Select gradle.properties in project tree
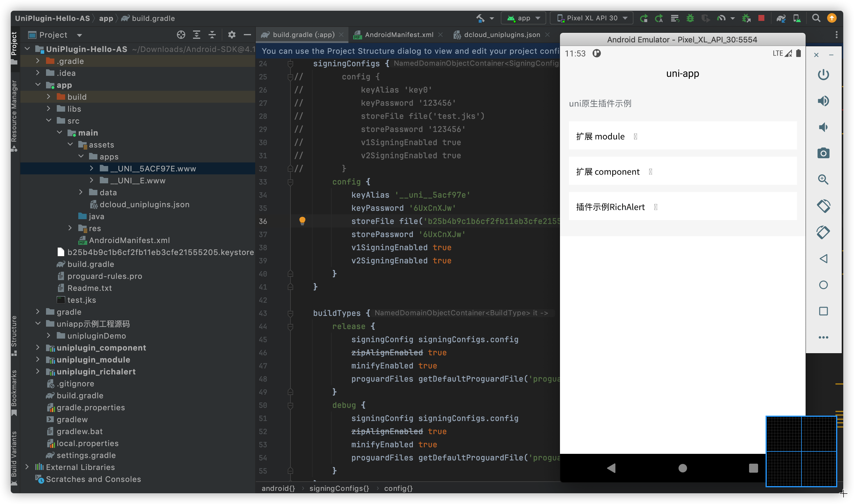854x504 pixels. pos(86,407)
